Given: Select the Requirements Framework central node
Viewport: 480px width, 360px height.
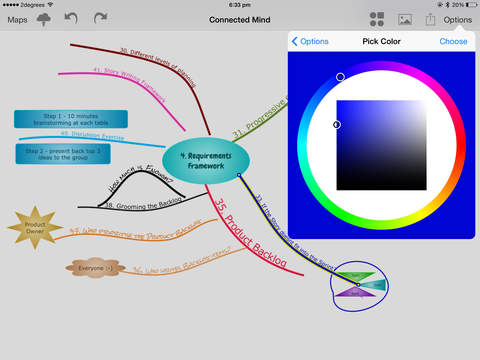Looking at the screenshot, I should click(206, 161).
